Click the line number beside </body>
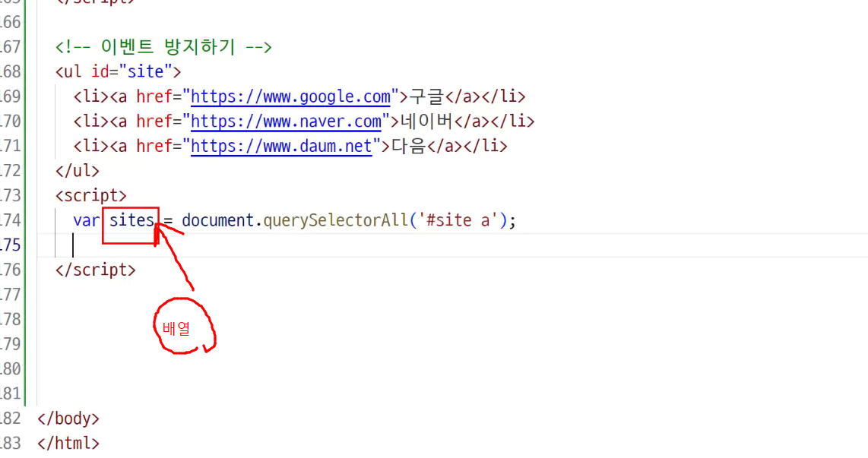This screenshot has height=458, width=868. click(11, 419)
